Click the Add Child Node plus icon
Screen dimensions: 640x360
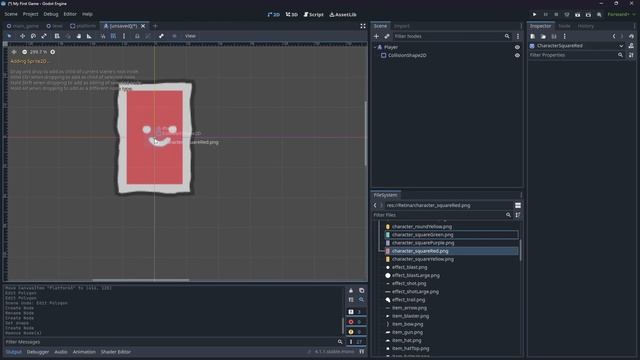pyautogui.click(x=376, y=36)
